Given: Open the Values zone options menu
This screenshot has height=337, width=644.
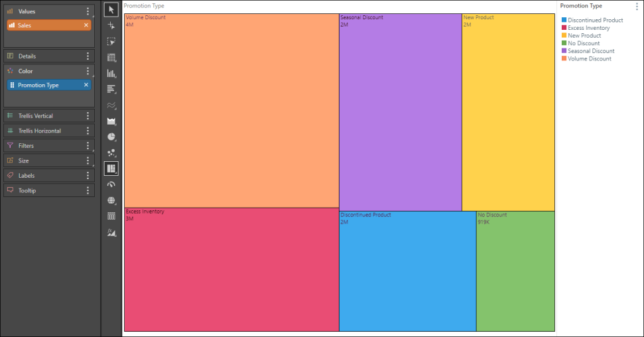Looking at the screenshot, I should (x=88, y=11).
